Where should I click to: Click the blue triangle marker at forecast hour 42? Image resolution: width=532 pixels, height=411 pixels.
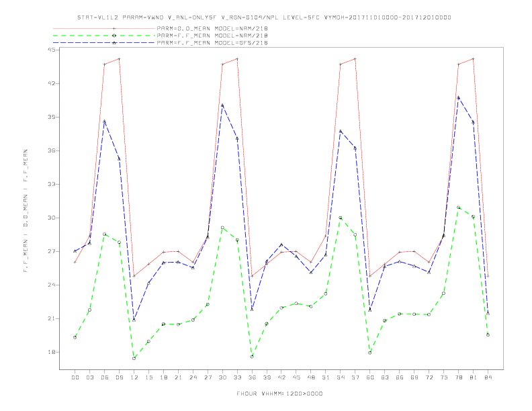[x=281, y=244]
